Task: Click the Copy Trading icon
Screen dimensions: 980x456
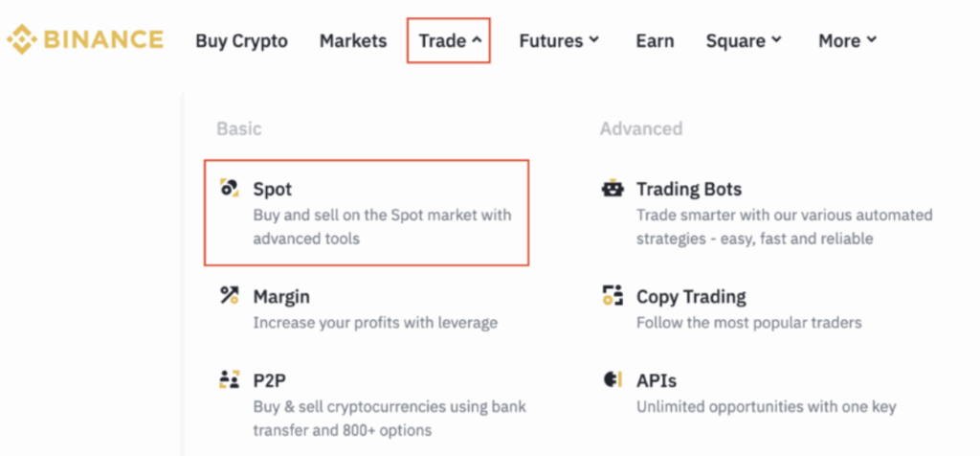Action: point(612,296)
